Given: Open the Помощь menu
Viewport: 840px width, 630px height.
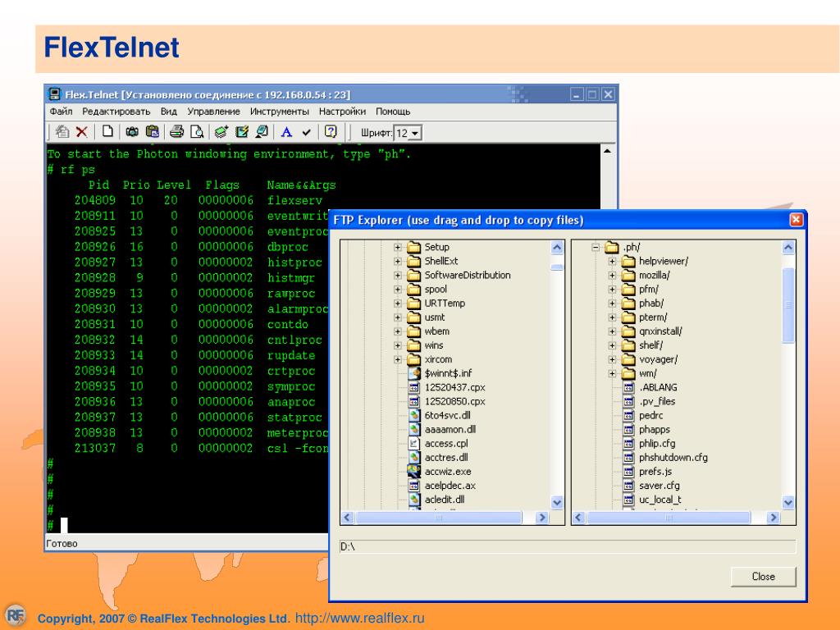Looking at the screenshot, I should 393,112.
